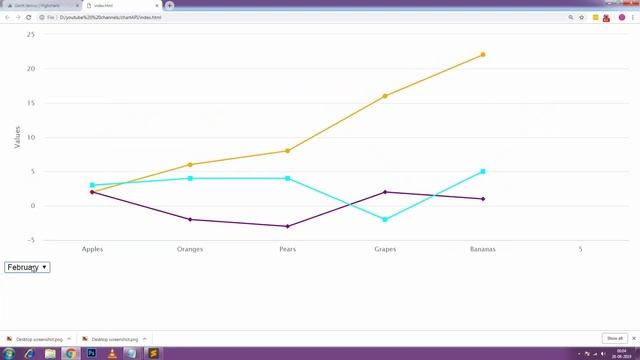This screenshot has height=360, width=640.
Task: Click the taskbar clock and date
Action: pos(622,353)
